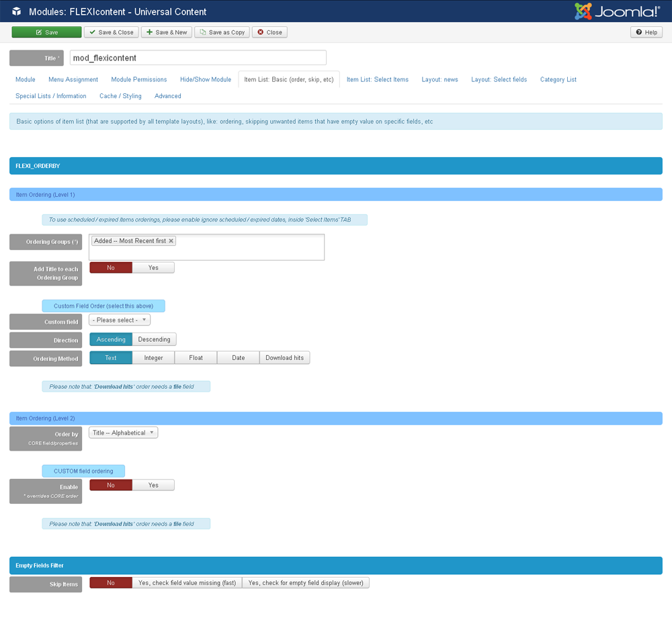Click the Title input field

[x=198, y=58]
